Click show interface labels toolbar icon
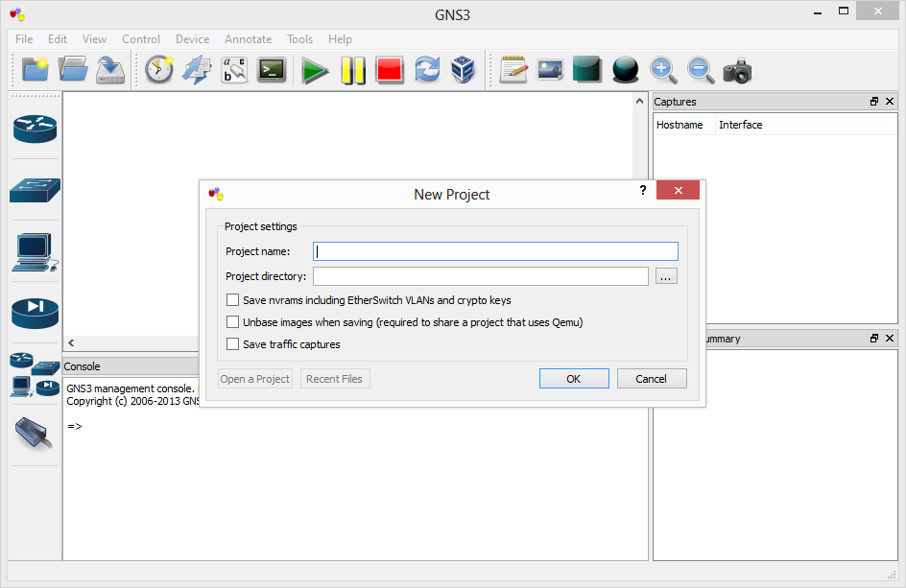The height and width of the screenshot is (588, 906). click(x=197, y=70)
